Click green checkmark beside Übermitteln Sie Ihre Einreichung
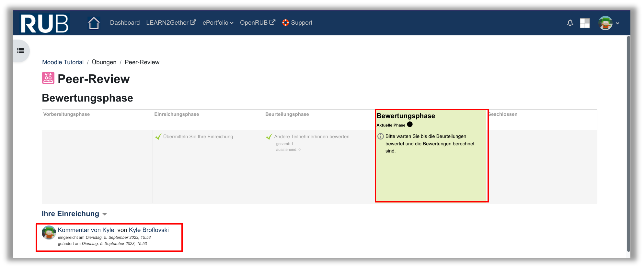 point(158,137)
